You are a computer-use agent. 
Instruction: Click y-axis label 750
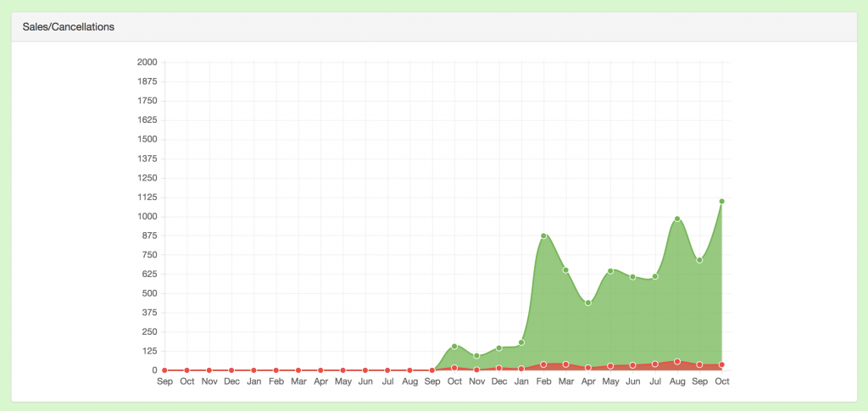[149, 255]
